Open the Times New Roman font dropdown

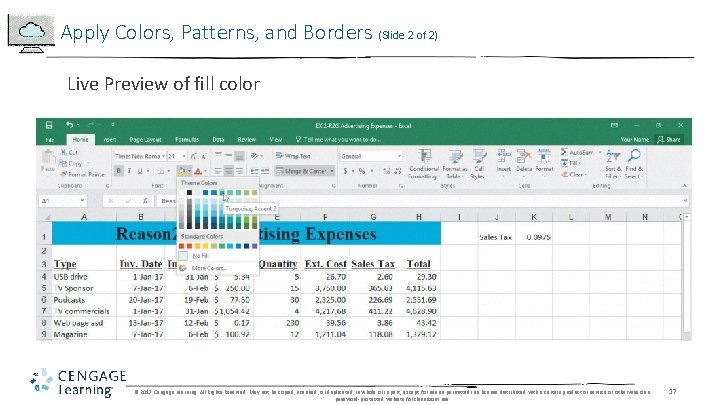[163, 156]
